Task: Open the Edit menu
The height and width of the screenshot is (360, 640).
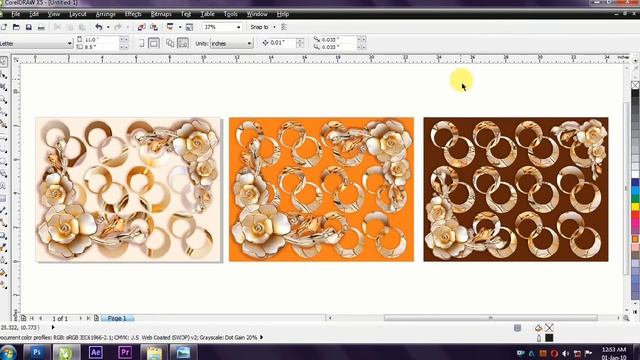Action: [x=34, y=14]
